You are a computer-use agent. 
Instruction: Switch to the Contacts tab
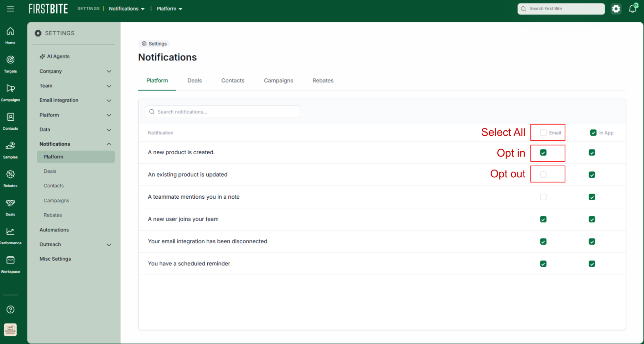pyautogui.click(x=233, y=80)
